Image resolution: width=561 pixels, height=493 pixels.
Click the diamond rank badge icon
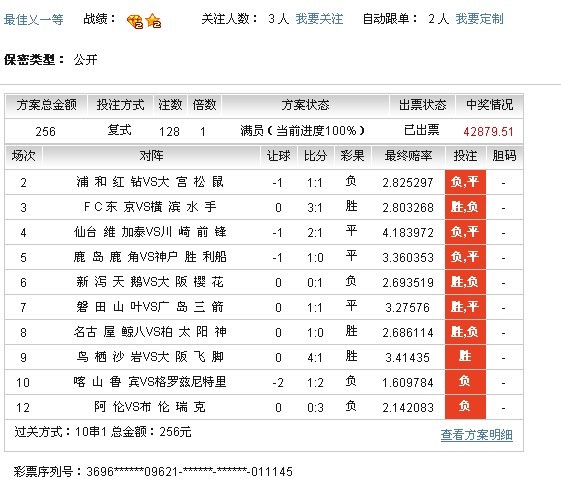(x=135, y=21)
